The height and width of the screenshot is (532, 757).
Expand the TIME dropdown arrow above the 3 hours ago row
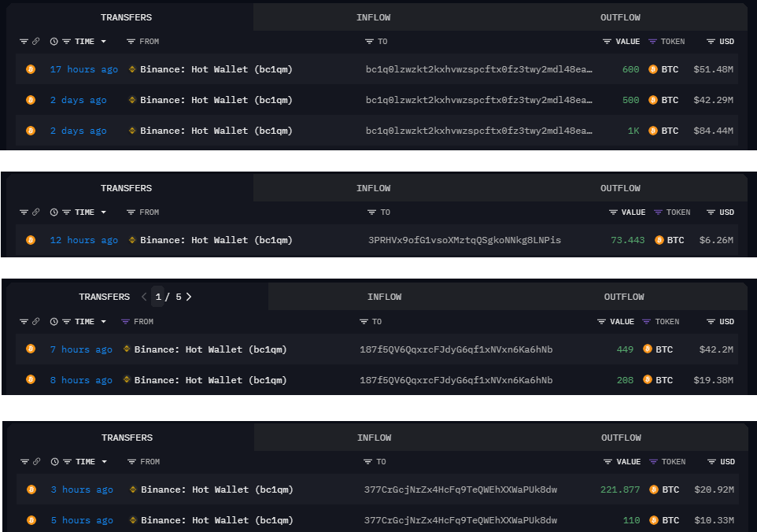pyautogui.click(x=103, y=462)
